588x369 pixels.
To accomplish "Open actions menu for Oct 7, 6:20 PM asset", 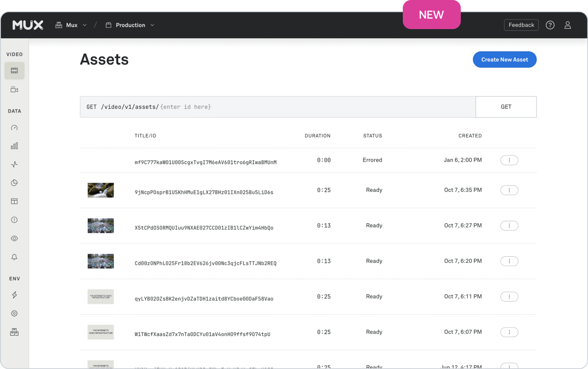I will click(x=509, y=261).
